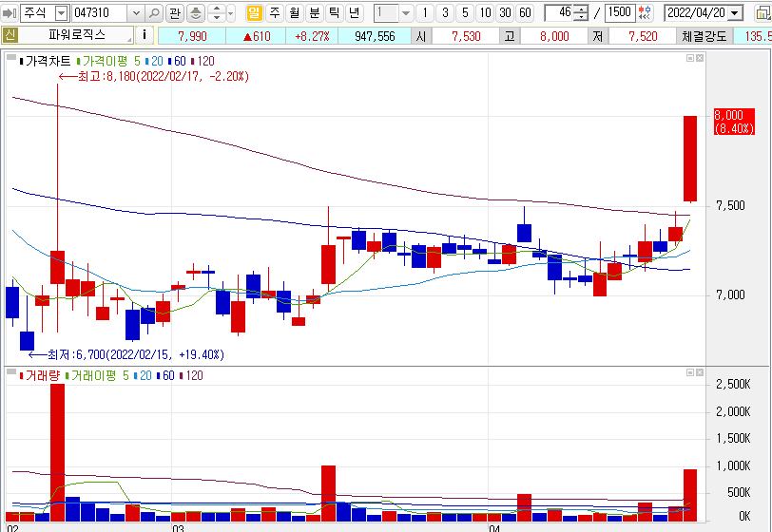772x532 pixels.
Task: Click the spinner arrows beside the 46 field
Action: (x=581, y=12)
